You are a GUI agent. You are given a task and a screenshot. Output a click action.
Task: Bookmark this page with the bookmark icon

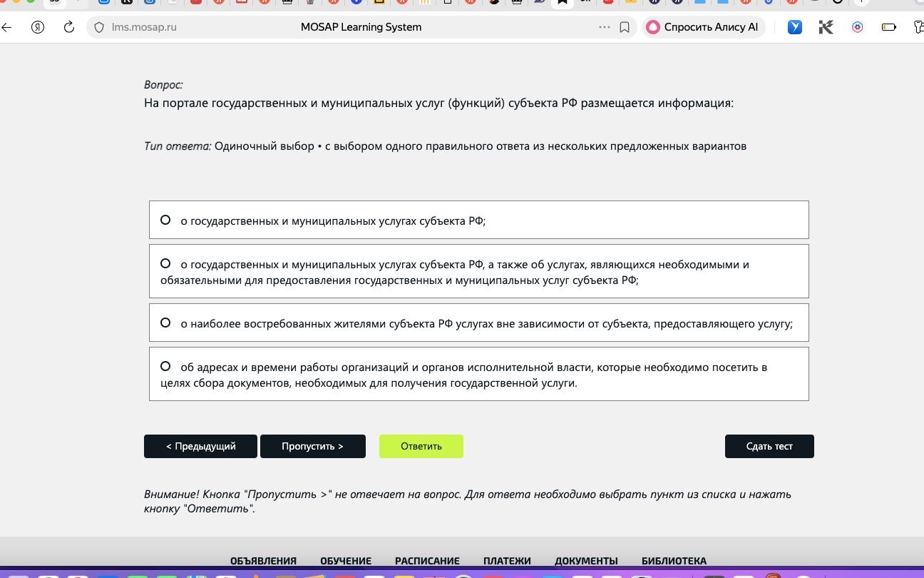coord(625,27)
